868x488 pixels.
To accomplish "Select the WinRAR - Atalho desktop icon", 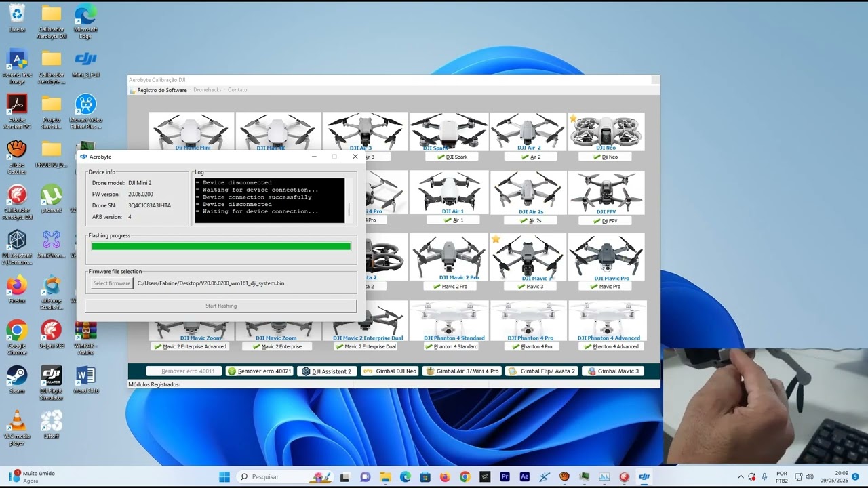I will [85, 338].
